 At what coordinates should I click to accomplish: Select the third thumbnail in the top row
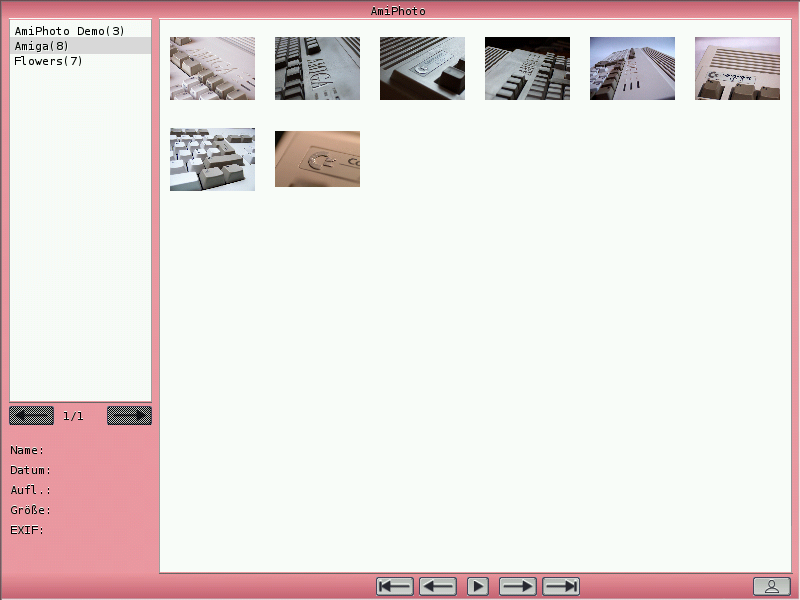pos(422,69)
